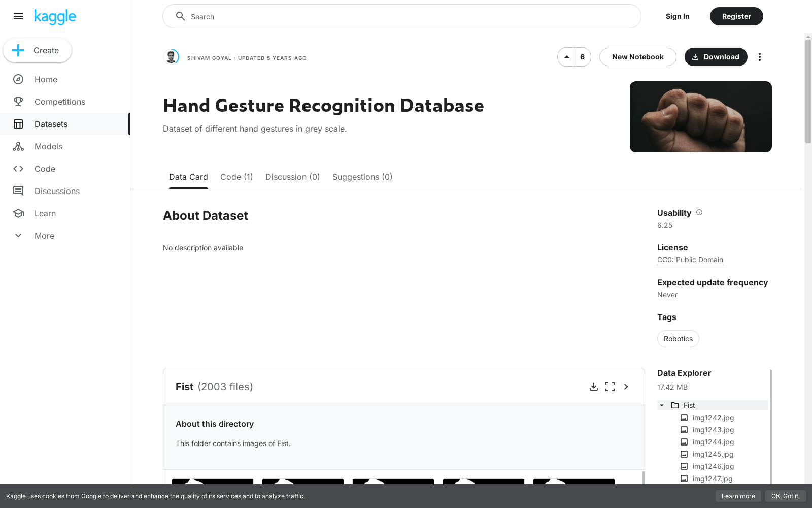Open Shivam Goyal's profile avatar
This screenshot has width=812, height=508.
click(172, 56)
